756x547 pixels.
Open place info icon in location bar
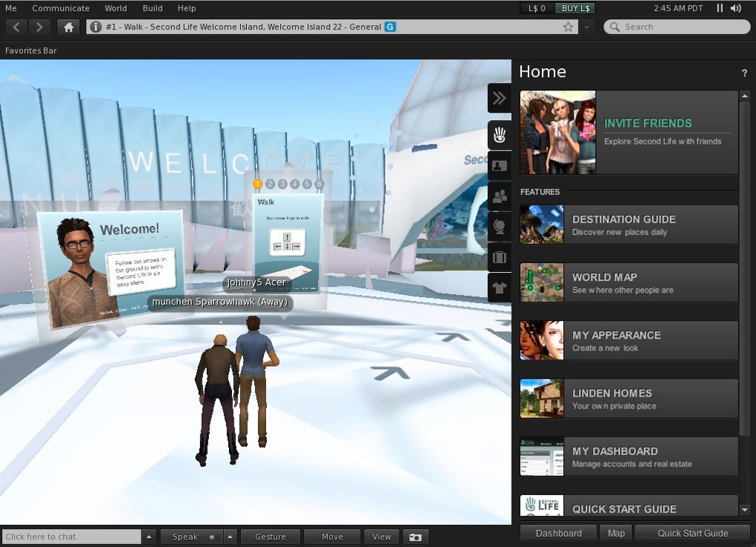coord(96,27)
